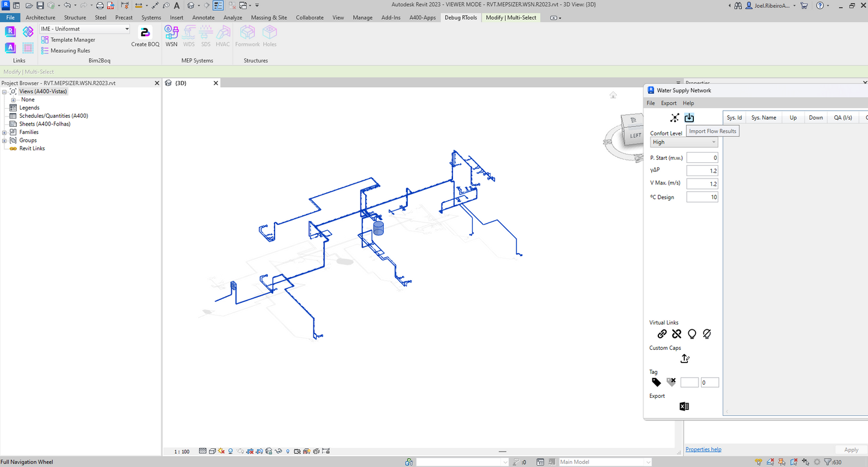Image resolution: width=868 pixels, height=467 pixels.
Task: Click the WSN water supply network tool
Action: [171, 36]
